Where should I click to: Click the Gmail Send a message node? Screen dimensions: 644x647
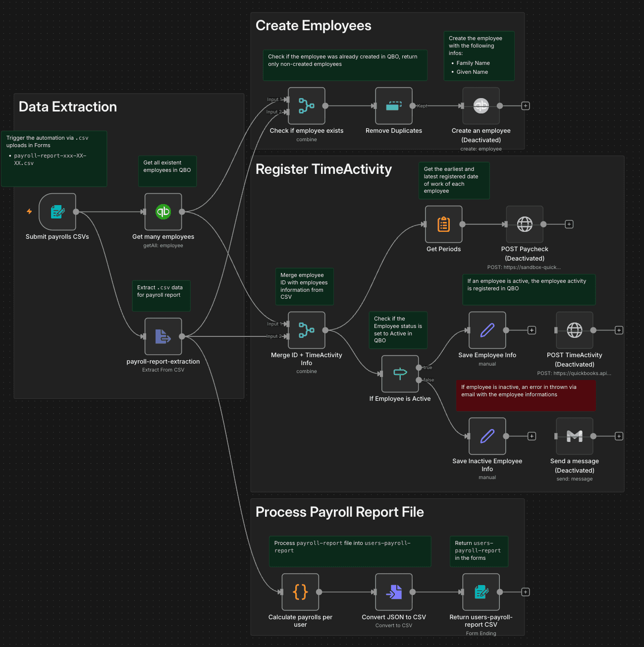[x=574, y=436]
